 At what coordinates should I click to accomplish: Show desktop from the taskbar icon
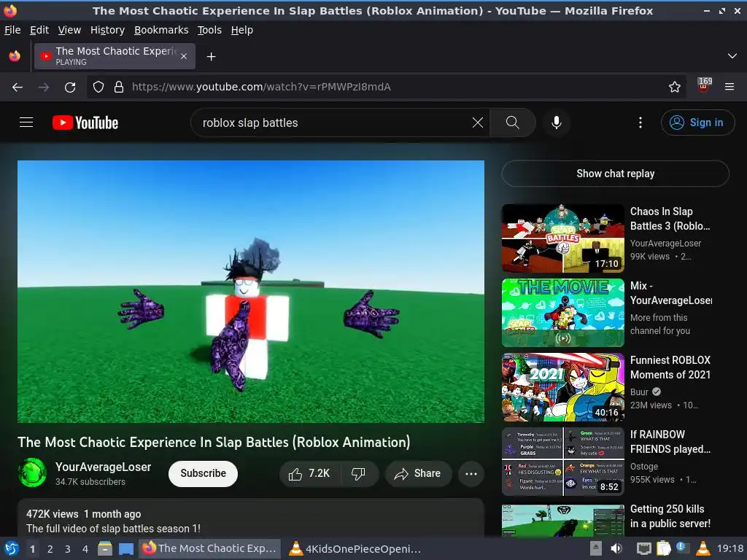pos(125,548)
